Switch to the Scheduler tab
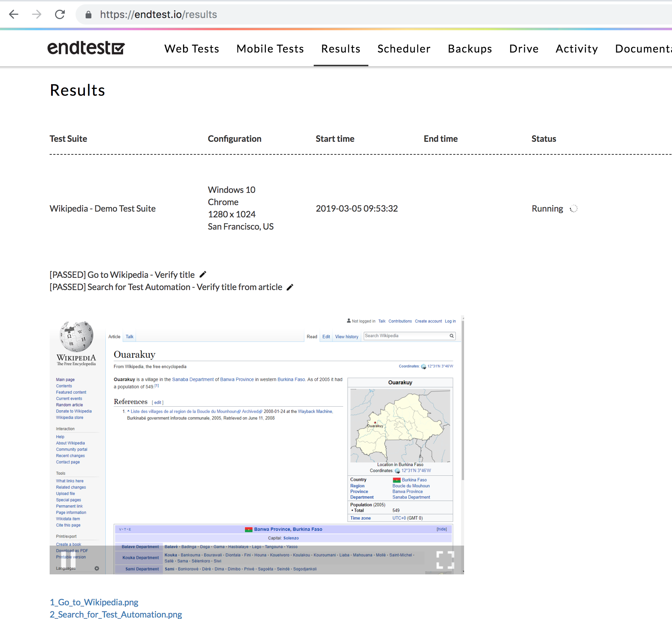 (x=404, y=49)
